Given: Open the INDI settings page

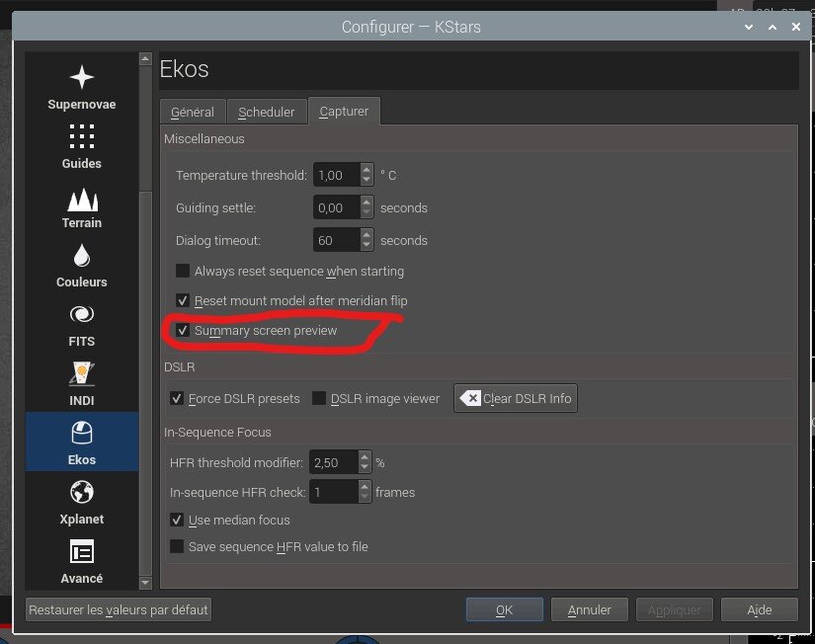Looking at the screenshot, I should click(82, 384).
